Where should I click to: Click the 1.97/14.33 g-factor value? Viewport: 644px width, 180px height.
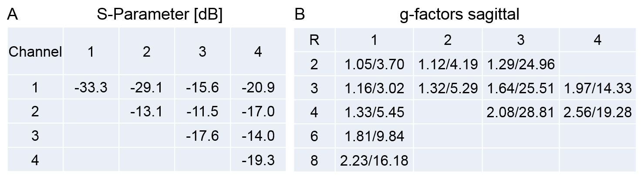pos(597,89)
